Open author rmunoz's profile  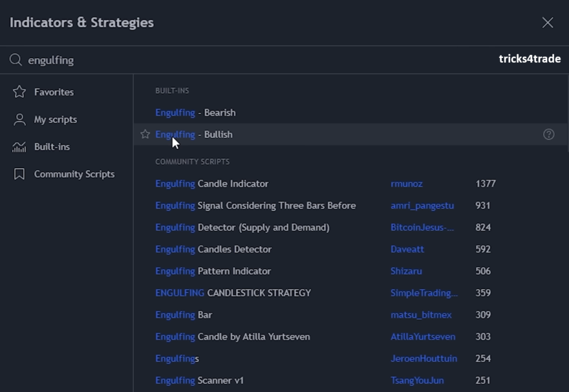(406, 184)
